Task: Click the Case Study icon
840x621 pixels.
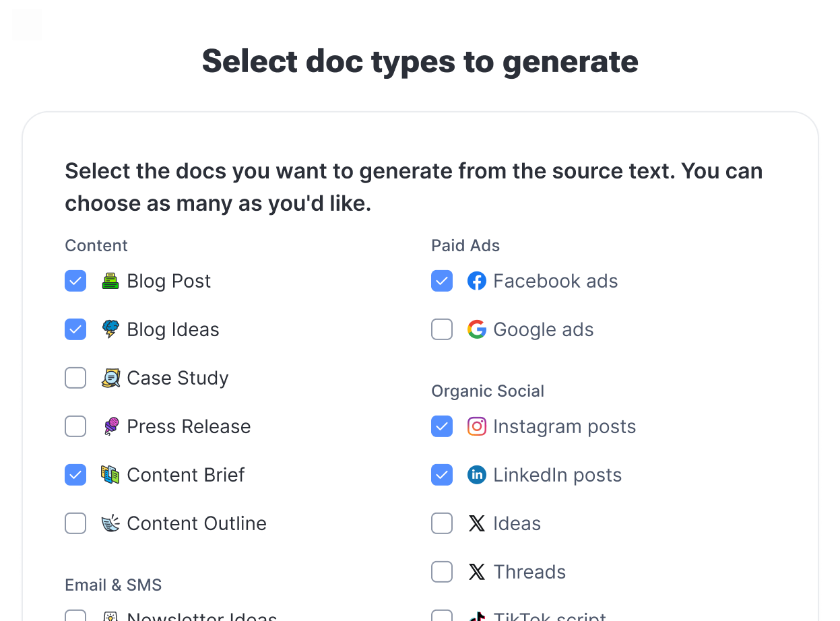Action: pyautogui.click(x=110, y=378)
